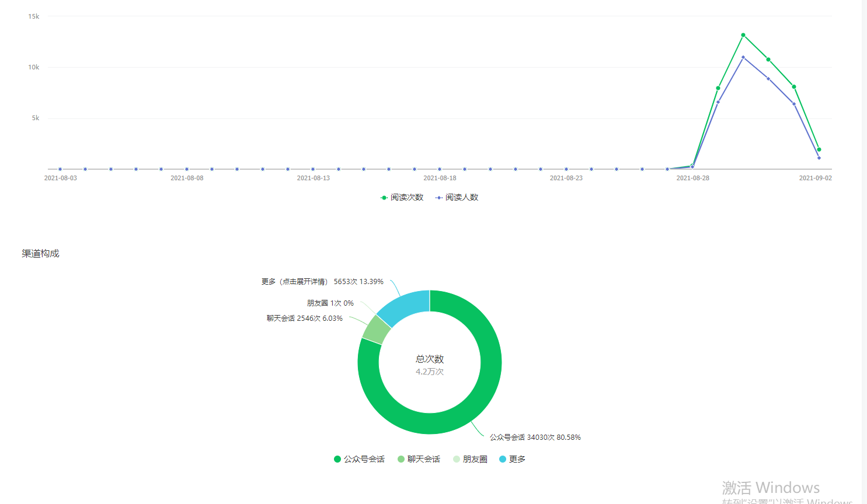The width and height of the screenshot is (867, 504).
Task: Toggle 朋友圈 in donut chart legend
Action: [470, 460]
